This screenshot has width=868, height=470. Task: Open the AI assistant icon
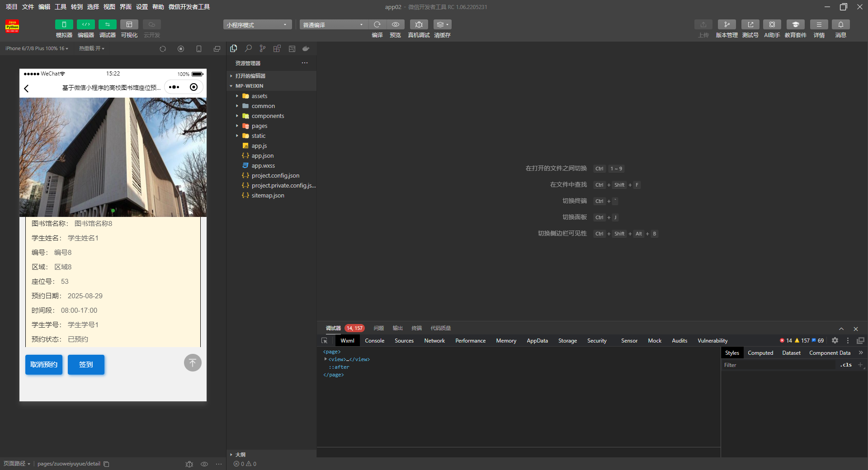772,24
